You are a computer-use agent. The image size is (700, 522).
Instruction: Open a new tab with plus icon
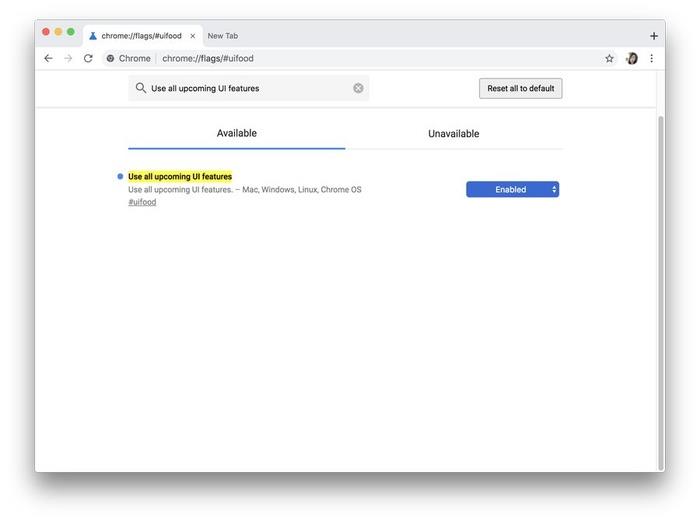click(x=654, y=36)
